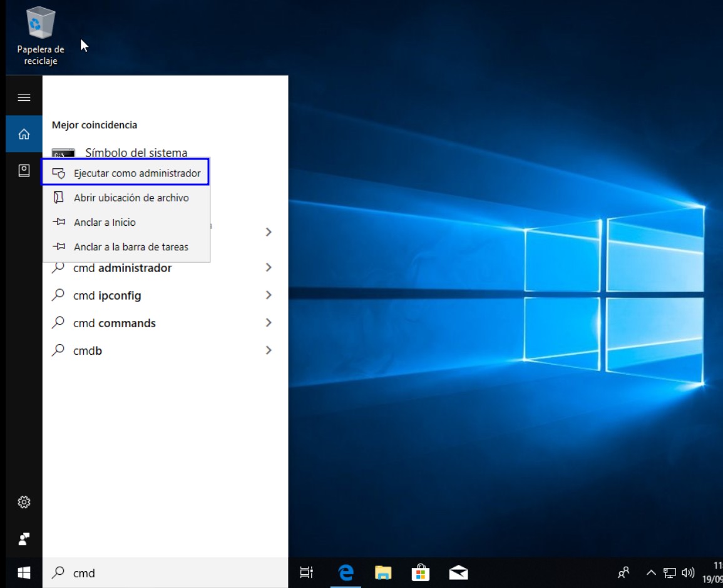Select Anclar a Inicio
Viewport: 723px width, 588px height.
pyautogui.click(x=126, y=222)
